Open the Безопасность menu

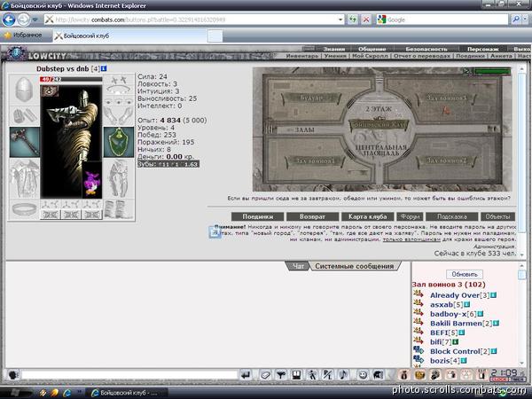point(426,49)
